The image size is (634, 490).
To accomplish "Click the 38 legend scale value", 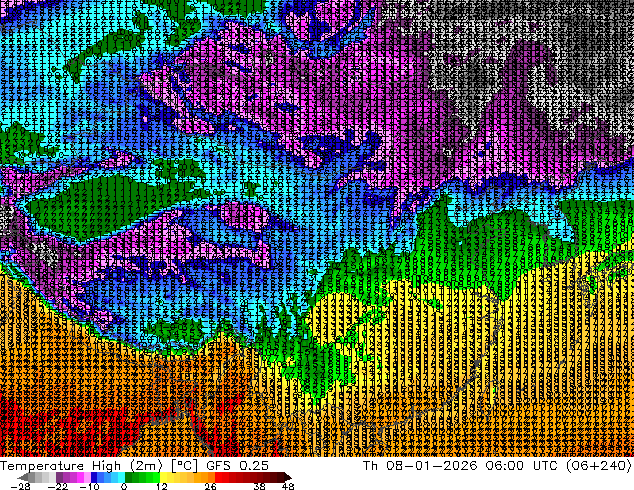I will [259, 486].
